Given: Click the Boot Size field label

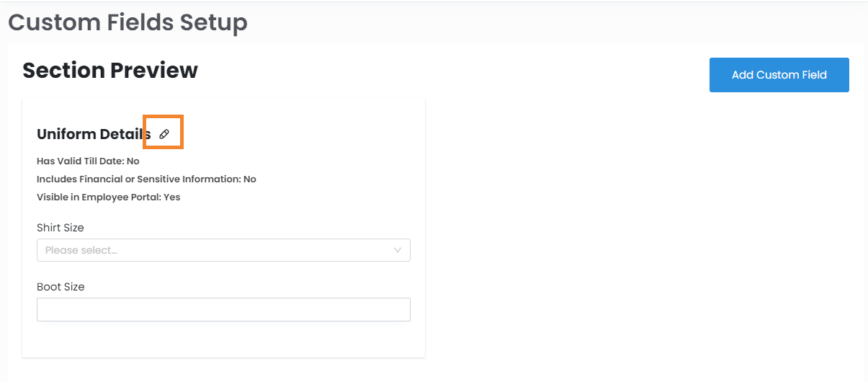Looking at the screenshot, I should [61, 287].
